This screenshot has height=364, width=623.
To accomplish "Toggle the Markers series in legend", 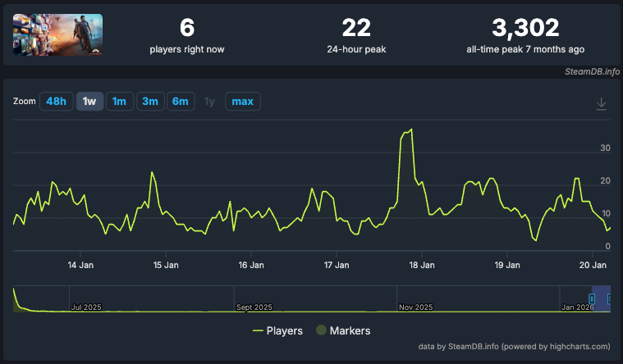I will pos(350,330).
